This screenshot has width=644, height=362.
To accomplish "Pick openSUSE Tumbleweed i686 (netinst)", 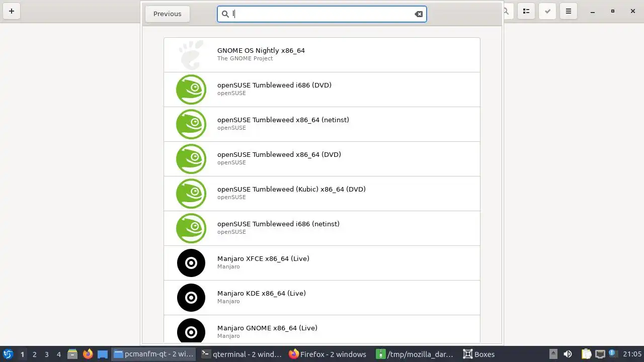I will (322, 228).
